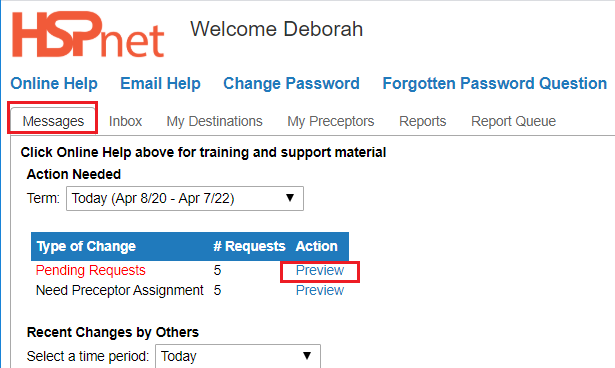Image resolution: width=615 pixels, height=368 pixels.
Task: Open the Online Help link
Action: point(54,84)
